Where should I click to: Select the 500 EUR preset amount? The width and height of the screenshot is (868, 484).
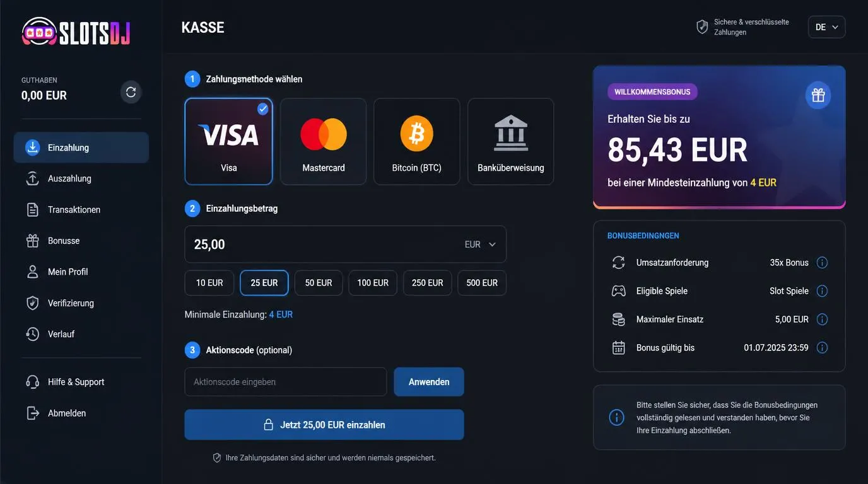pos(482,283)
